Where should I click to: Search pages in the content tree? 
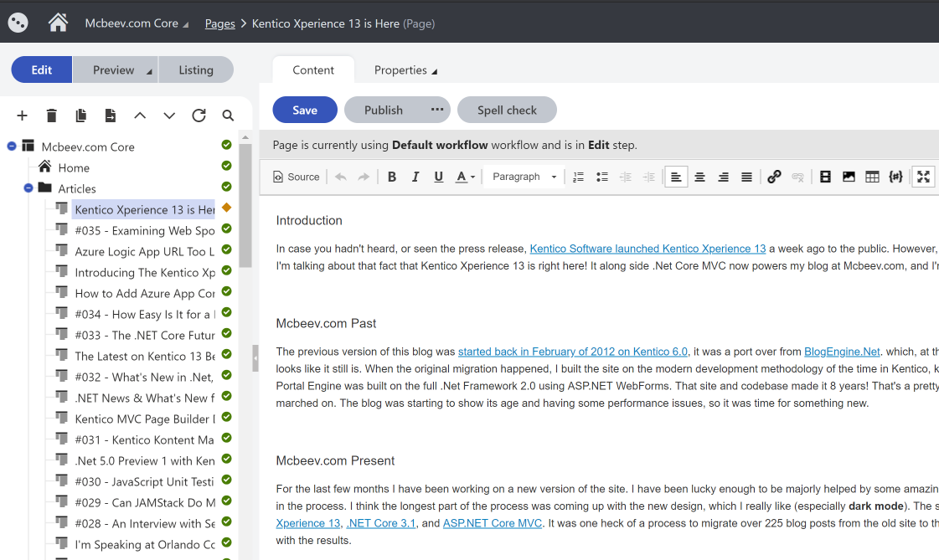point(228,116)
